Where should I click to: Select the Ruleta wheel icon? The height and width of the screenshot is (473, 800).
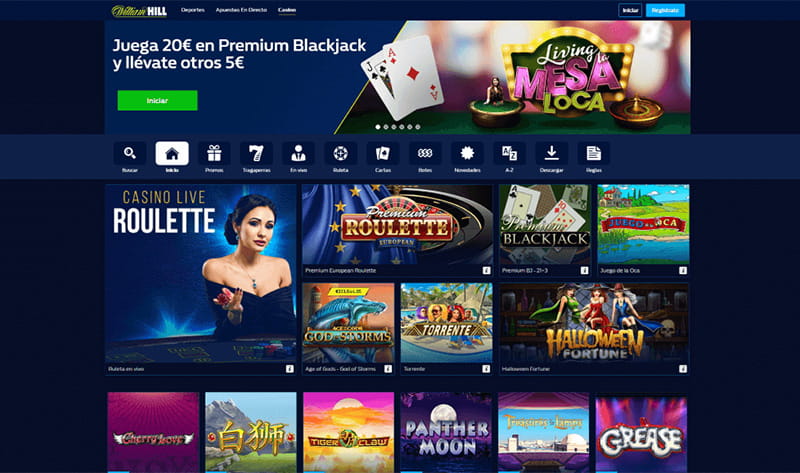[x=340, y=153]
